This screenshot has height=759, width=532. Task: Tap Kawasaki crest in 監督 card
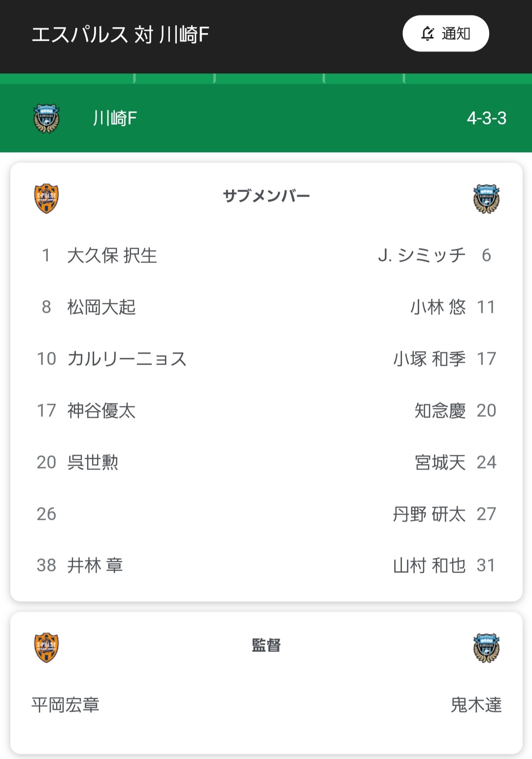click(x=486, y=647)
